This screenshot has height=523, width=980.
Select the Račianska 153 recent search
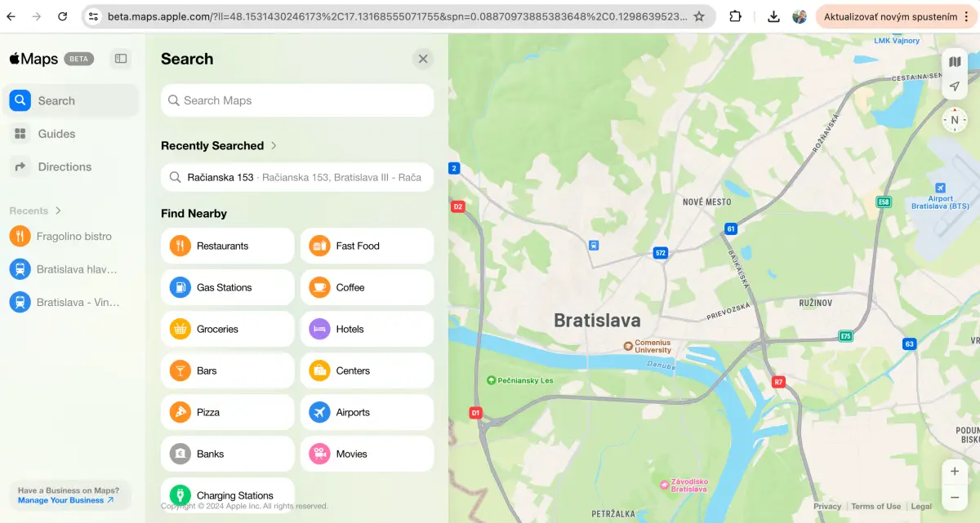(x=297, y=177)
